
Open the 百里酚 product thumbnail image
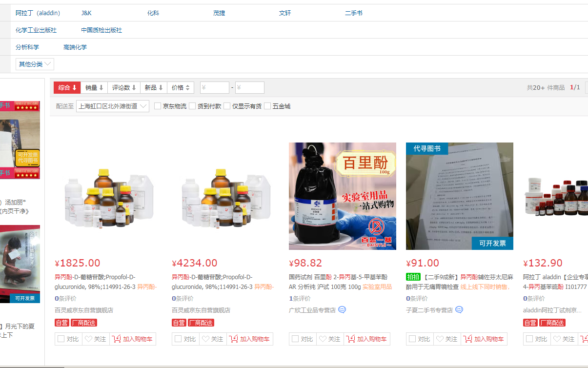click(342, 196)
